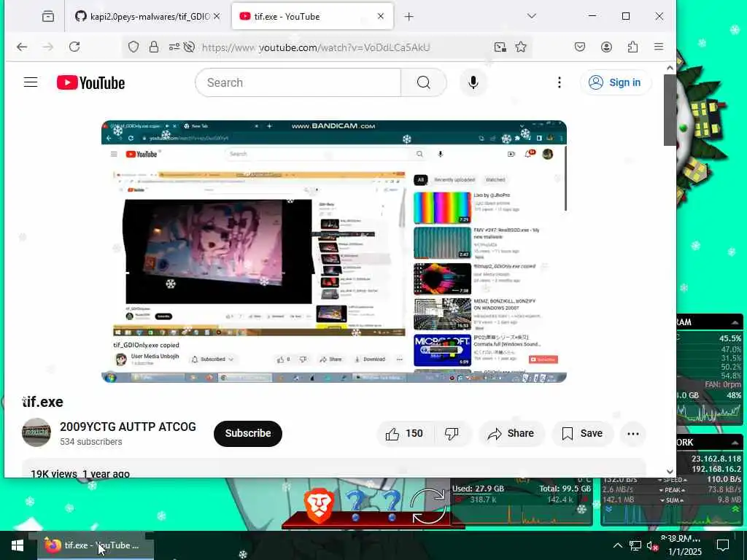The image size is (747, 560).
Task: Launch Brave browser from the desktop dock
Action: [319, 507]
